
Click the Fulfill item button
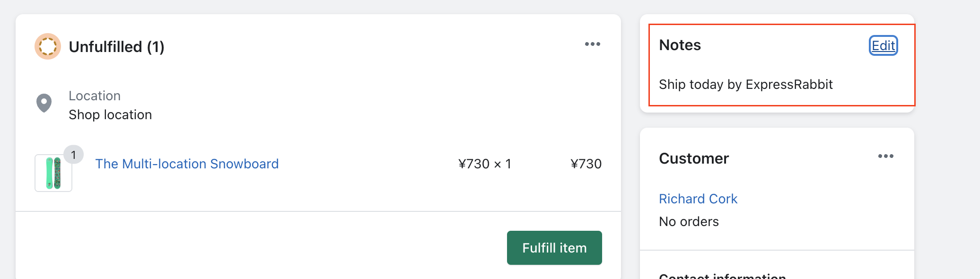[x=554, y=248]
